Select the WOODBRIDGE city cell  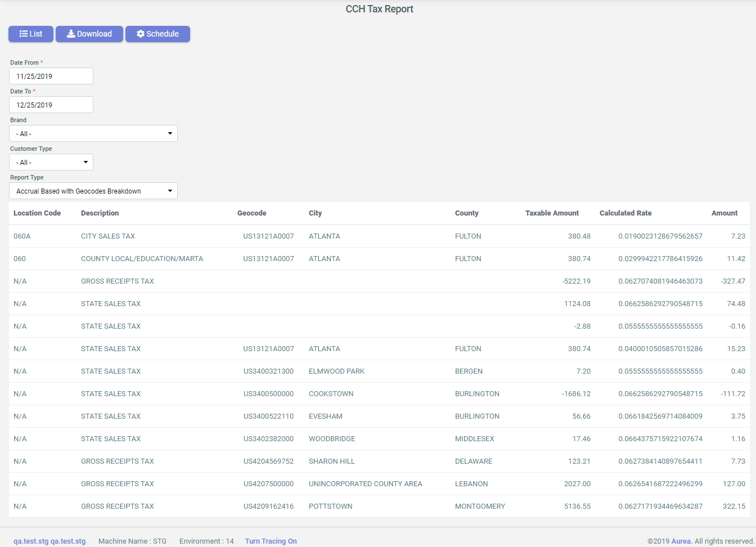point(332,439)
